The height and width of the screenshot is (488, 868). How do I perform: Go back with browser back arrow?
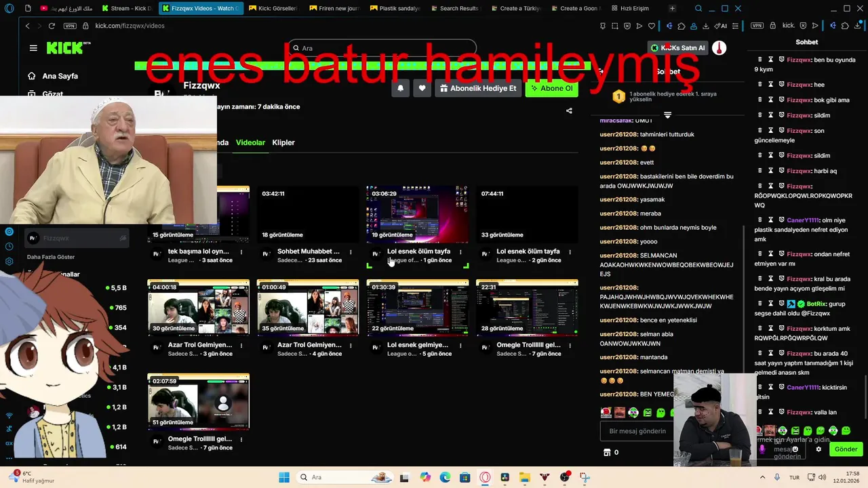[x=27, y=26]
